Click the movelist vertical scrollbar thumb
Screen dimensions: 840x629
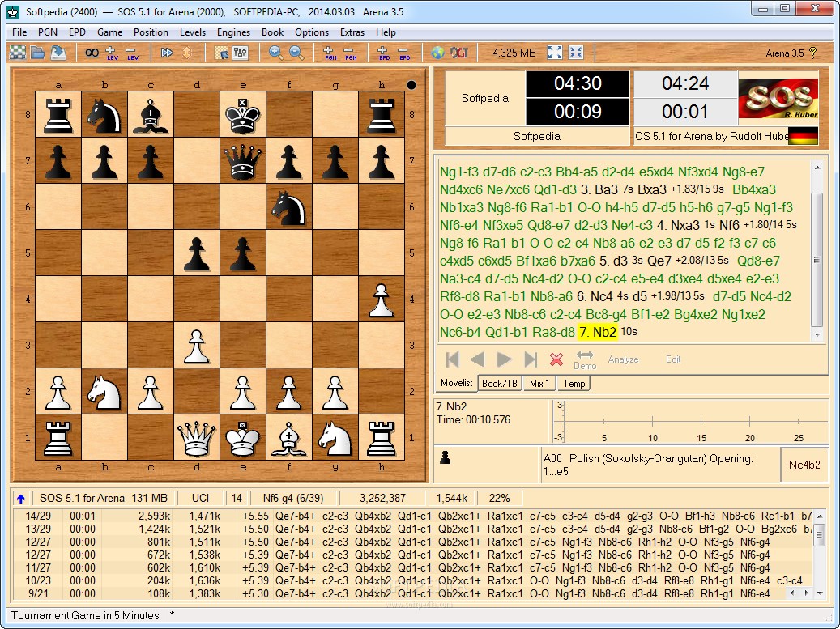pyautogui.click(x=817, y=260)
